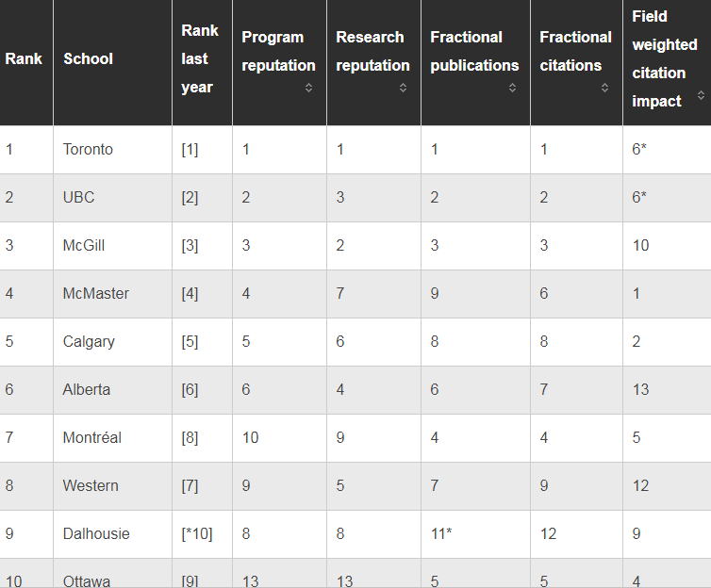Select the McGill row name

coord(84,246)
